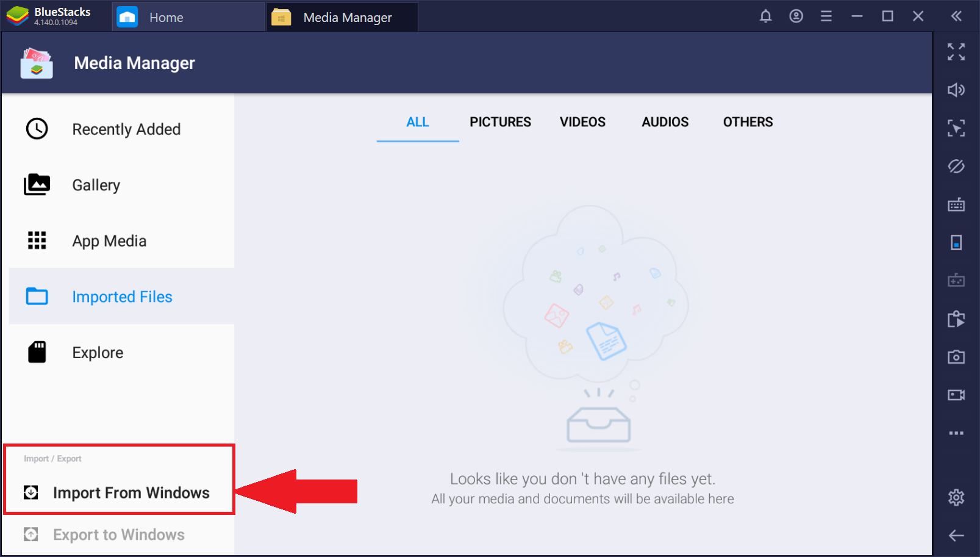Open the notifications bell icon

(x=765, y=16)
